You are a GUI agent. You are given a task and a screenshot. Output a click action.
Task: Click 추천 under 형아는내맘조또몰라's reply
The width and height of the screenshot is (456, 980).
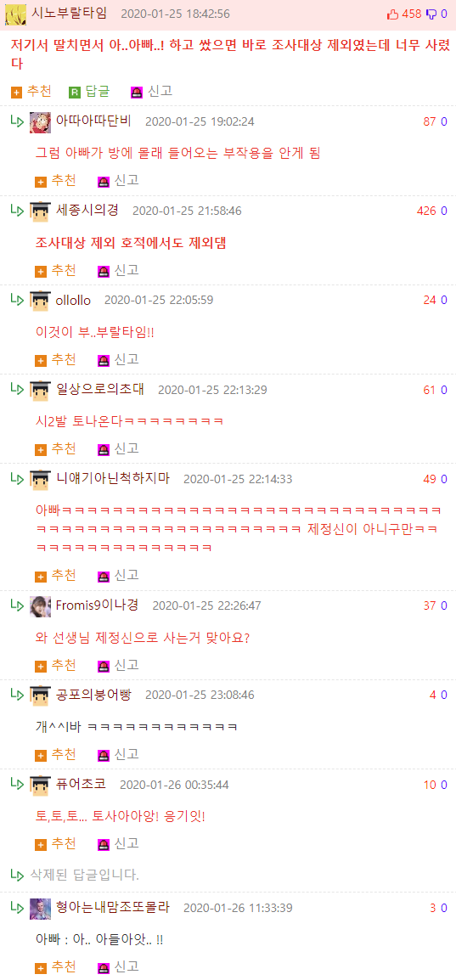coord(55,967)
